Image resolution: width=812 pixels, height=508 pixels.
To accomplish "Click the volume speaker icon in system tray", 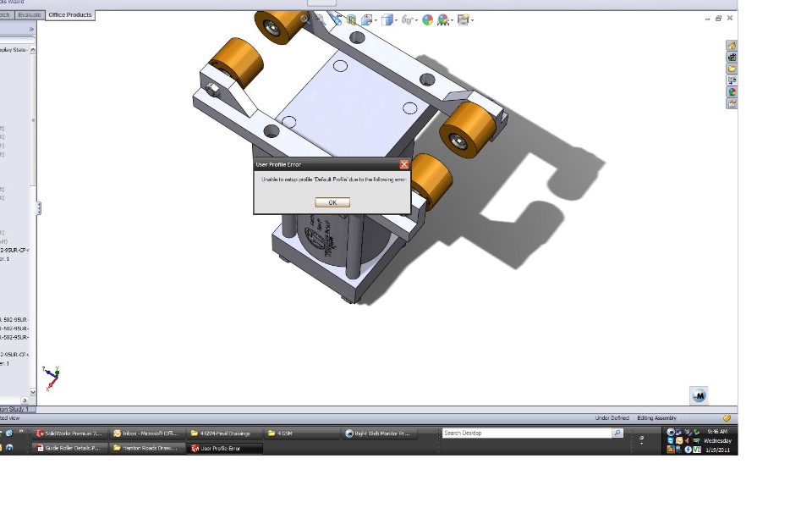I will (687, 440).
